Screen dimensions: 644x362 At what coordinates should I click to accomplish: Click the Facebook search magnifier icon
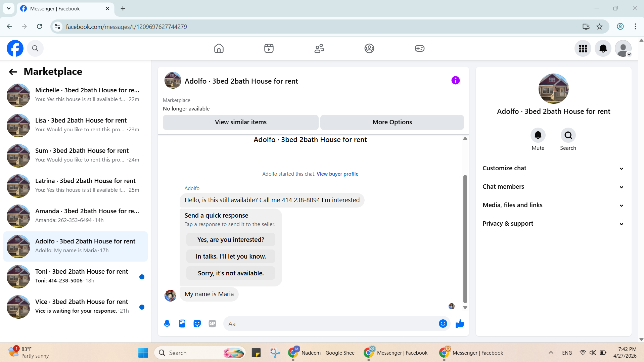point(35,48)
